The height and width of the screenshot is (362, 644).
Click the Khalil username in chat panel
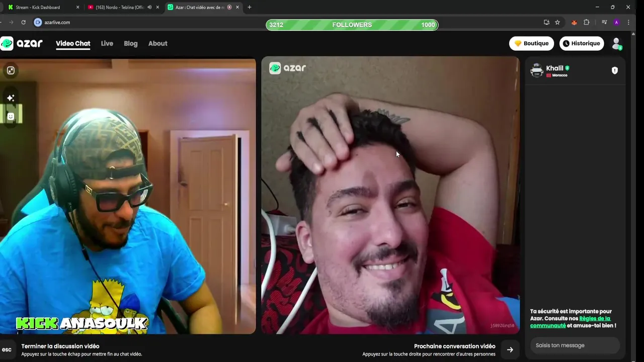click(x=554, y=68)
